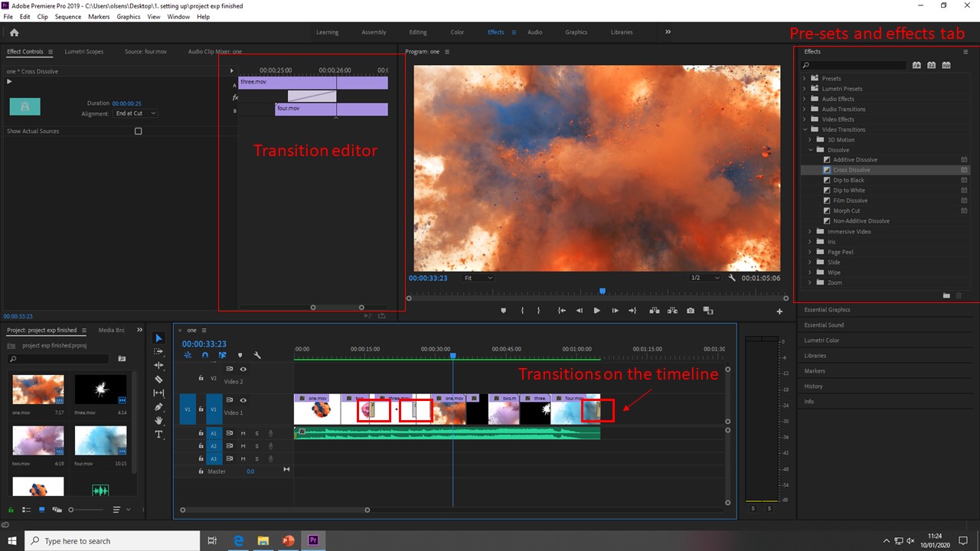980x551 pixels.
Task: Expand the Zoom folder
Action: coord(810,282)
